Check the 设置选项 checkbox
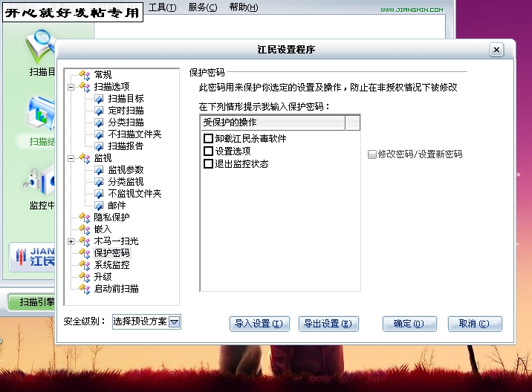Screen dimensions: 532x392 (208, 151)
